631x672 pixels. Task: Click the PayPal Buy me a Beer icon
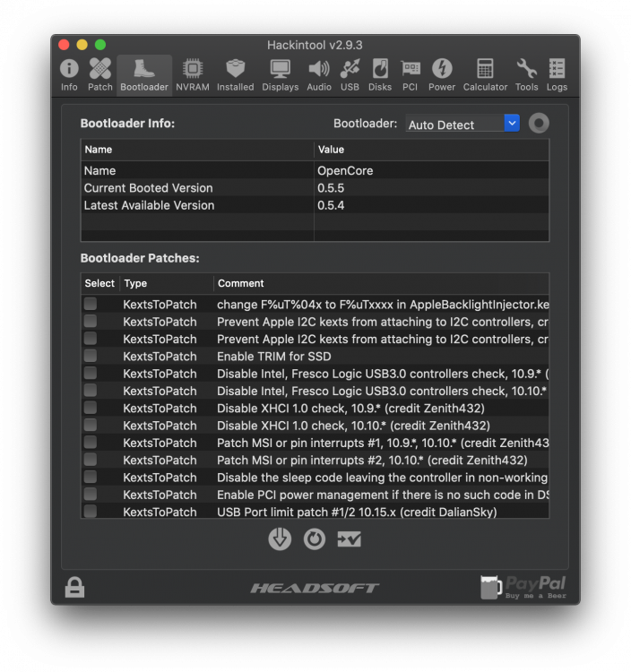(523, 587)
